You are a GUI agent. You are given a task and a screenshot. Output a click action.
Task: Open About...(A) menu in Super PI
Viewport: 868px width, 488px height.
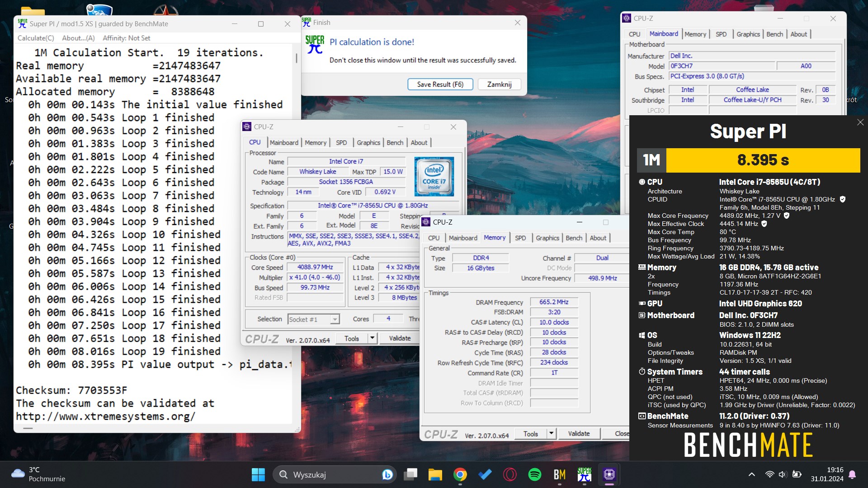click(78, 38)
